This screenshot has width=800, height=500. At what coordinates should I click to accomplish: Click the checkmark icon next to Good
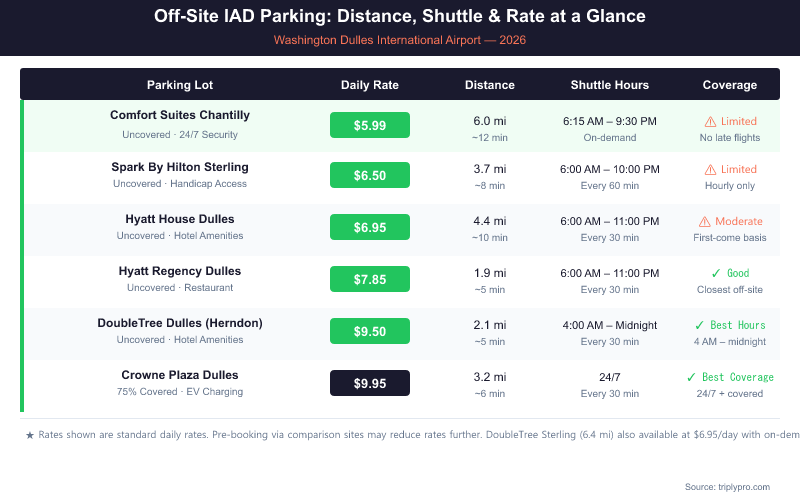[715, 273]
